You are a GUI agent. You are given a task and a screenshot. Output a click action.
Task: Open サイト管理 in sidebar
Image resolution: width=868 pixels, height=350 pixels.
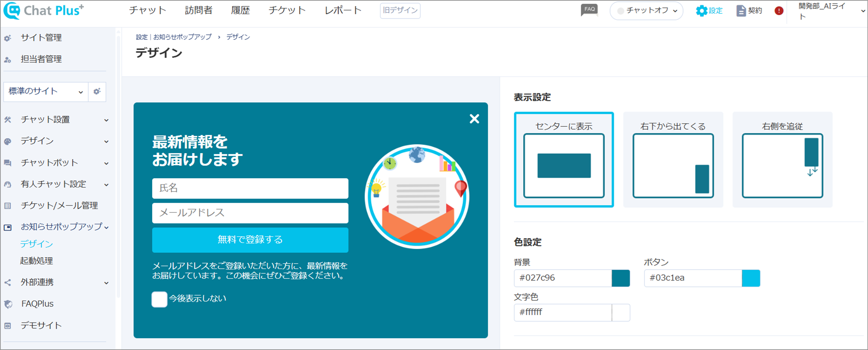click(41, 38)
